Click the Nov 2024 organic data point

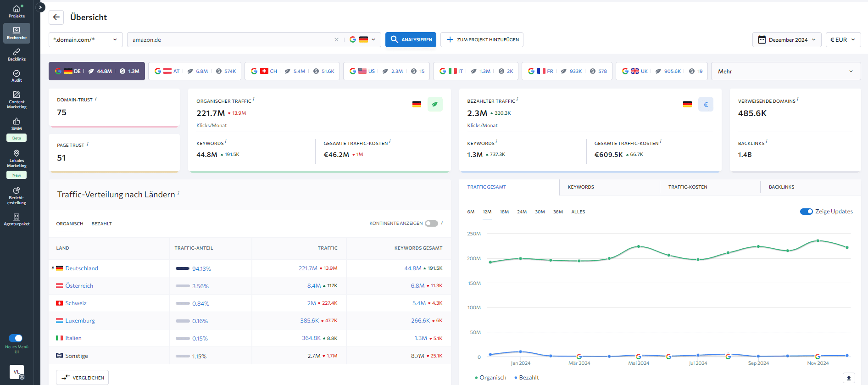(818, 240)
